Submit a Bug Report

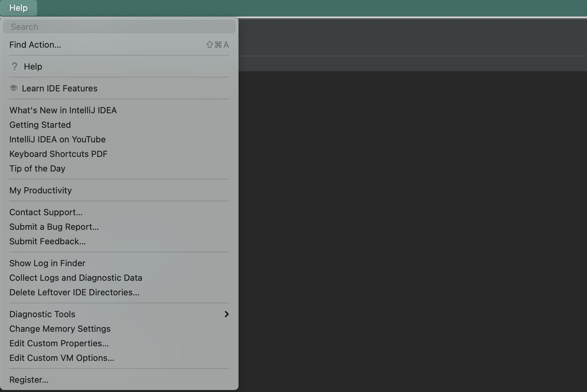[x=54, y=227]
